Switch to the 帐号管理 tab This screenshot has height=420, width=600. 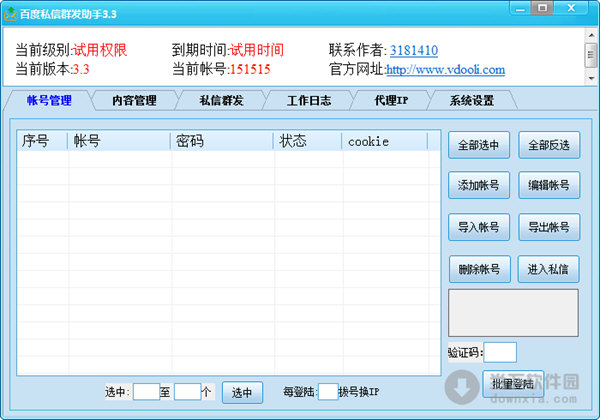[x=49, y=101]
